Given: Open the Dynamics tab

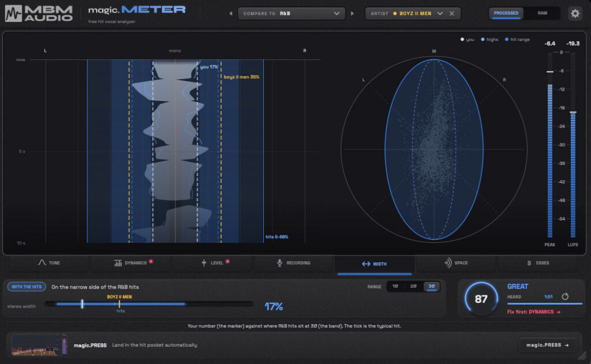Looking at the screenshot, I should click(131, 263).
